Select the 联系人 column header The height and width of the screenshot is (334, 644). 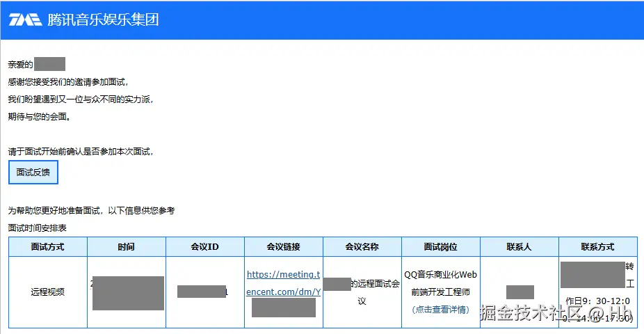519,246
